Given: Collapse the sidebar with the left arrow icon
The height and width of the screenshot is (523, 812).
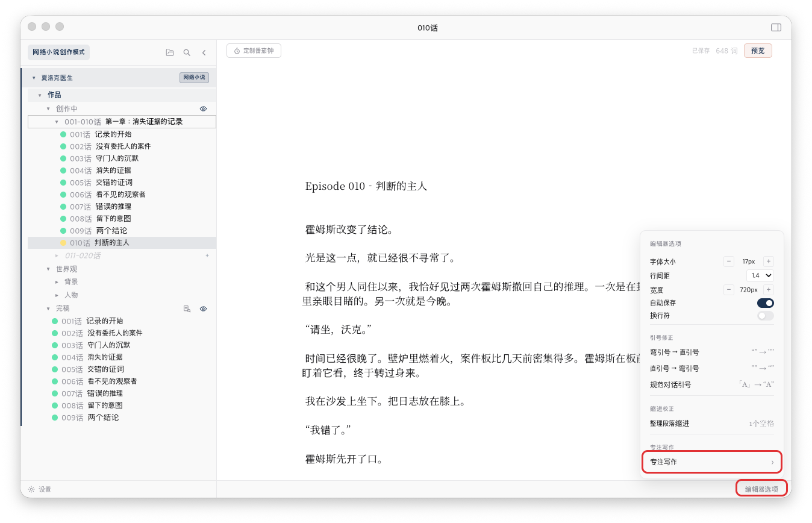Looking at the screenshot, I should (x=204, y=52).
